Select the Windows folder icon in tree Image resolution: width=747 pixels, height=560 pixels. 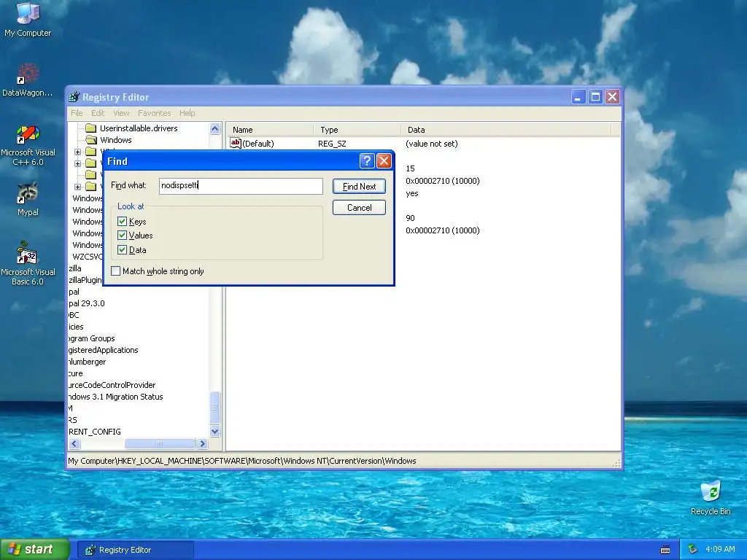91,140
